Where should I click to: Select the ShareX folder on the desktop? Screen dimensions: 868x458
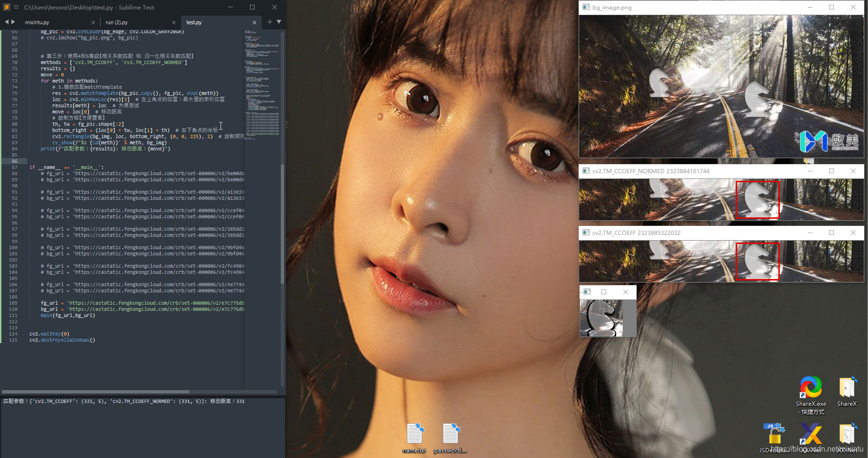[847, 392]
